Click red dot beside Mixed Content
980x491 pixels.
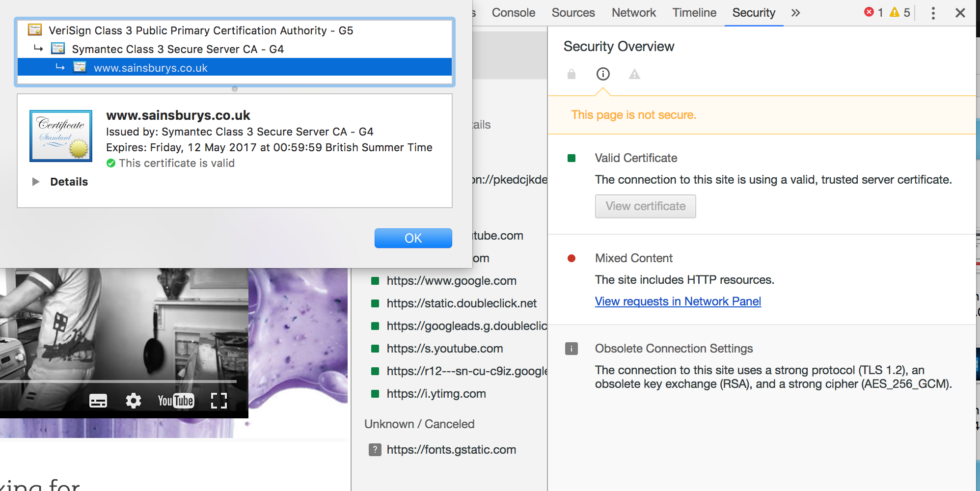(572, 258)
